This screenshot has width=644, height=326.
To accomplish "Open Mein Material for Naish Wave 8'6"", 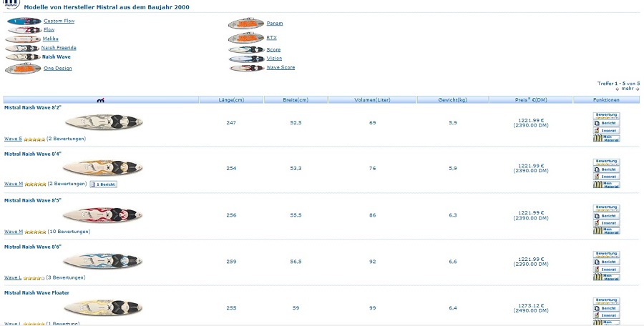I will coord(606,277).
